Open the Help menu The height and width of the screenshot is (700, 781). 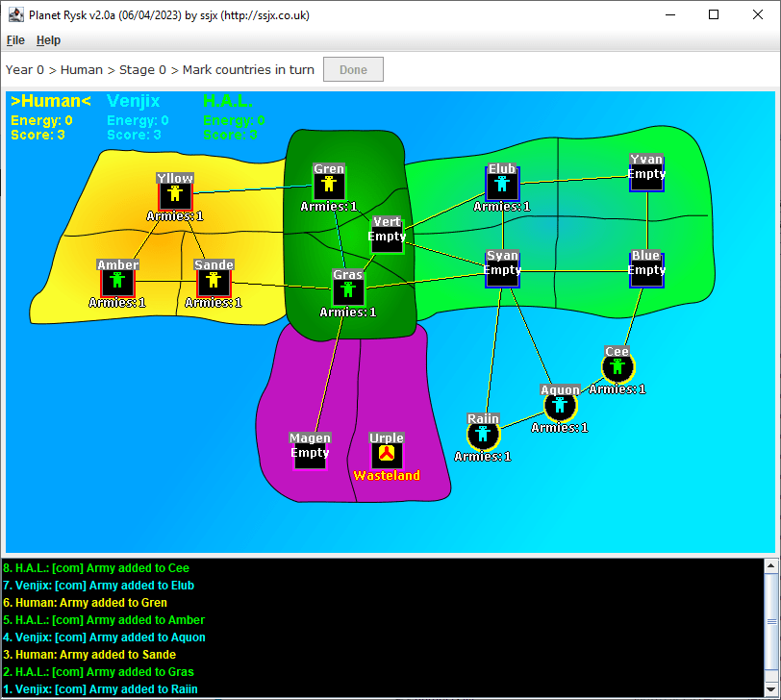48,40
